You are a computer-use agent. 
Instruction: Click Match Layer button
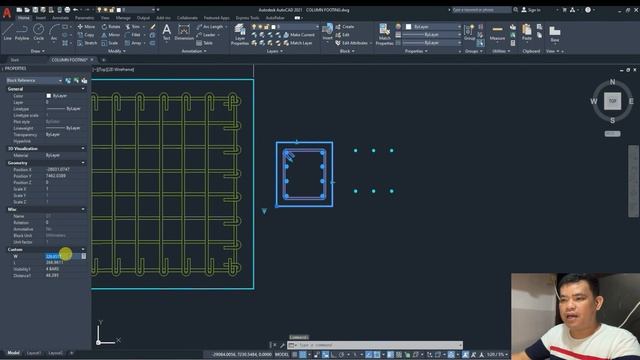coord(298,43)
